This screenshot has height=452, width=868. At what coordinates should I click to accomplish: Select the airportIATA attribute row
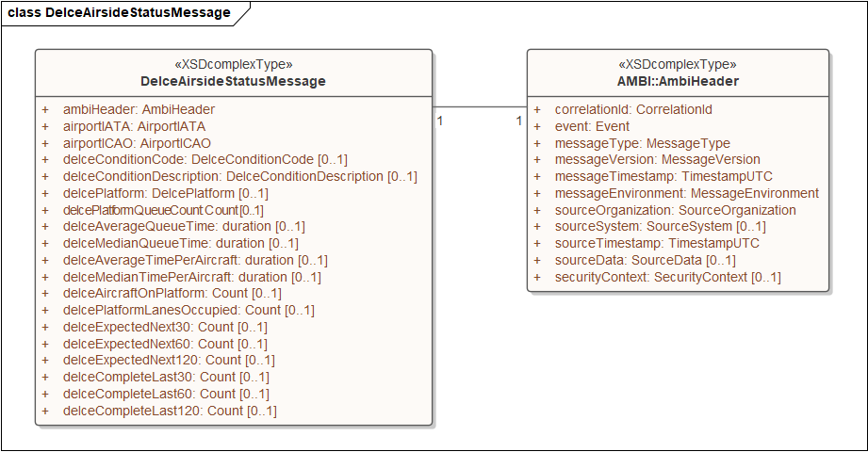click(x=134, y=126)
